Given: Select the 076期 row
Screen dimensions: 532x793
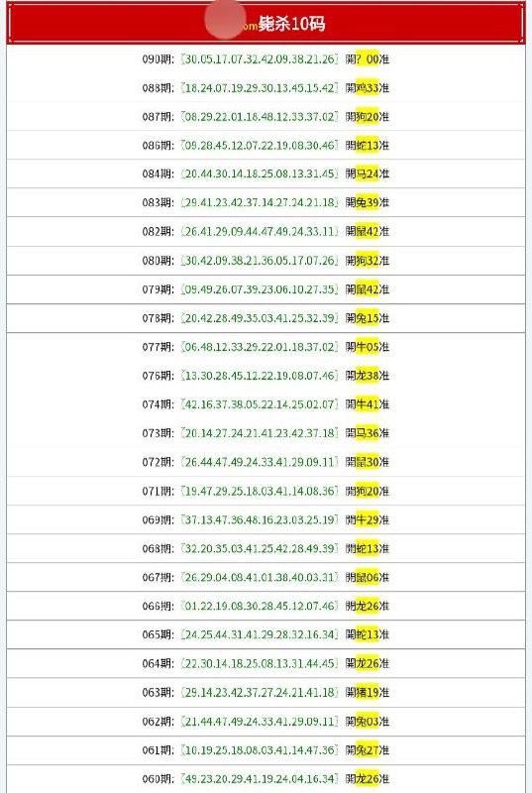Looking at the screenshot, I should coord(266,376).
